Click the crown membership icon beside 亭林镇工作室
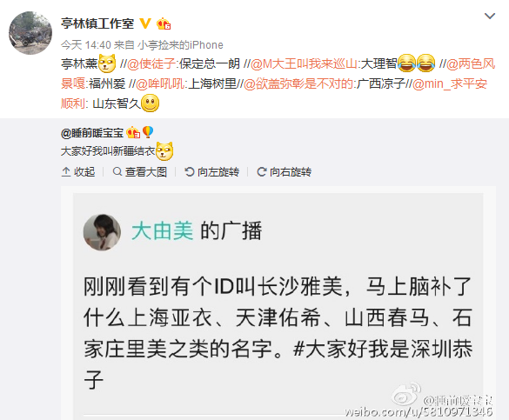 [164, 23]
